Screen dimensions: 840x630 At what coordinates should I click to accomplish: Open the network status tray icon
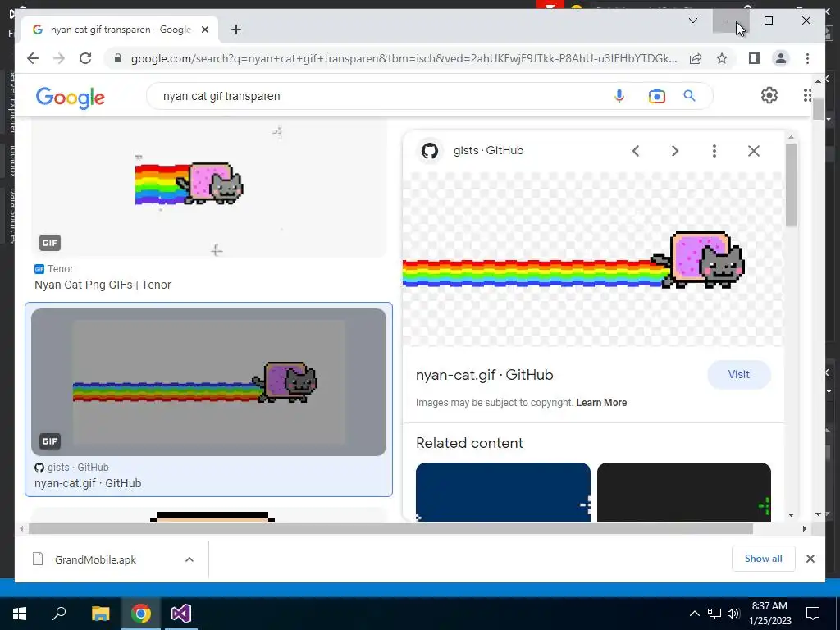(714, 614)
